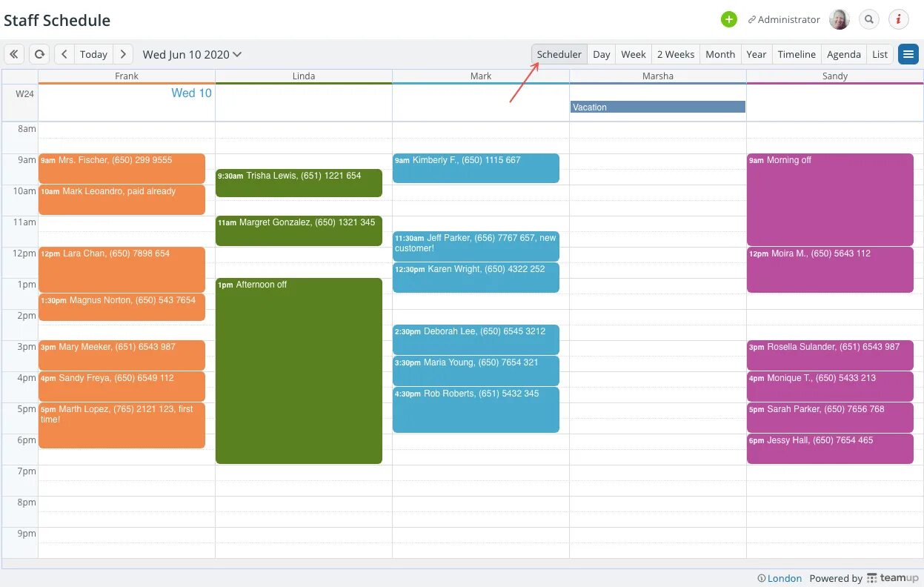Open the 4:30pm Rob Roberts event
The width and height of the screenshot is (924, 587).
476,410
